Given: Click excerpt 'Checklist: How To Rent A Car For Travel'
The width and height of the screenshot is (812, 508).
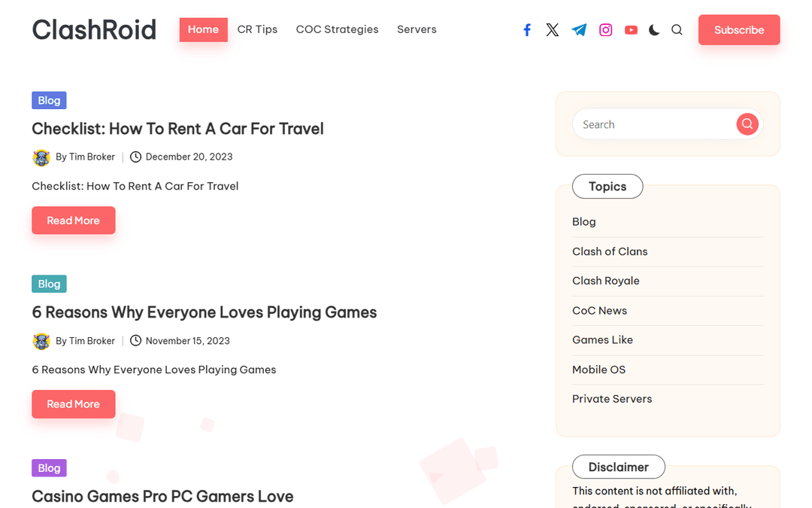Looking at the screenshot, I should click(135, 186).
